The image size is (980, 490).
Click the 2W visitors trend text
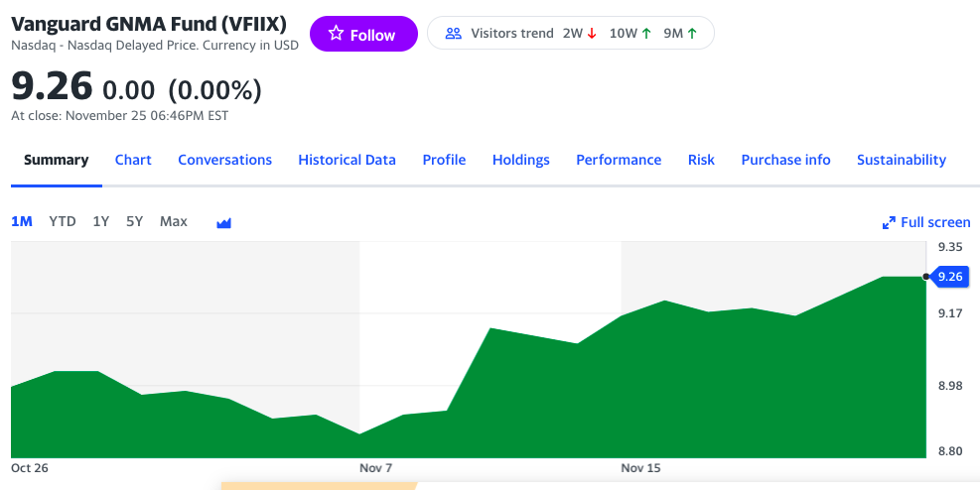pyautogui.click(x=573, y=33)
